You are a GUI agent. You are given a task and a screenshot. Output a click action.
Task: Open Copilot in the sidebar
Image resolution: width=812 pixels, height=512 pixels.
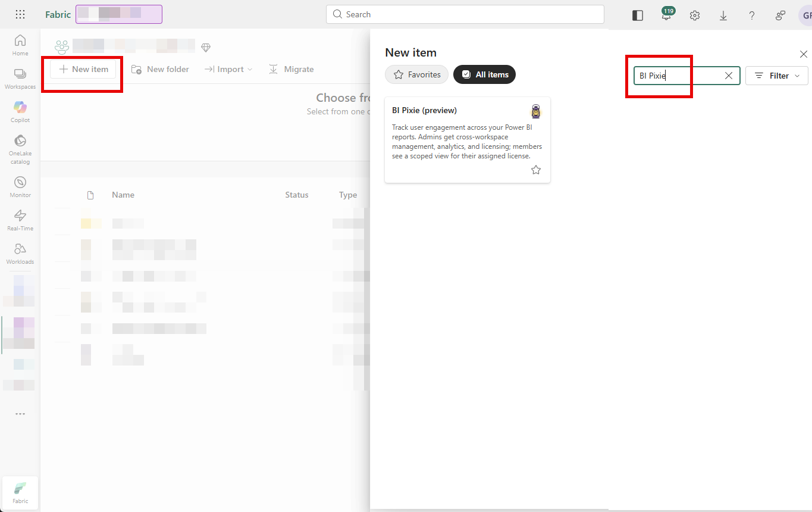(20, 112)
